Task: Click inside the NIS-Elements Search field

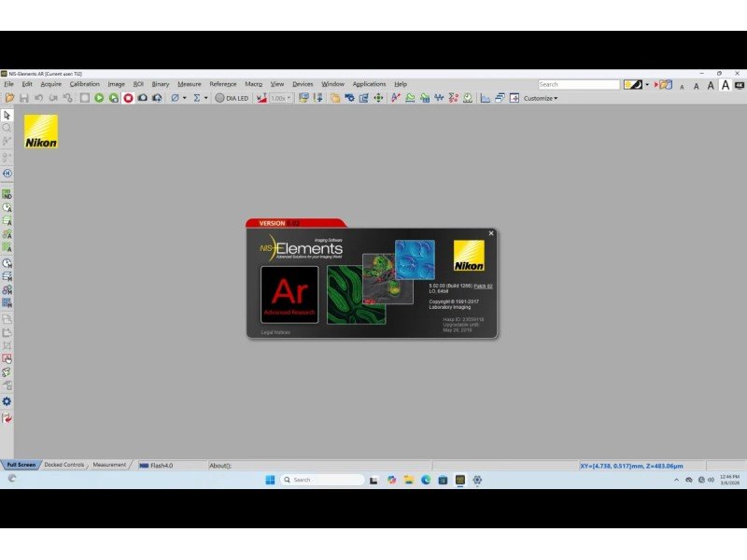Action: click(578, 84)
